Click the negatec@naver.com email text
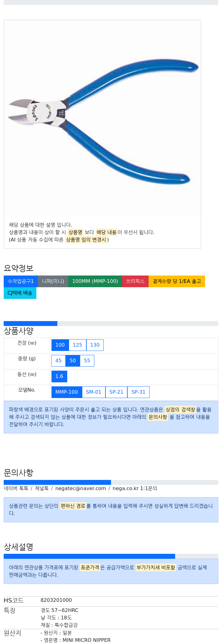The image size is (222, 644). (x=80, y=489)
